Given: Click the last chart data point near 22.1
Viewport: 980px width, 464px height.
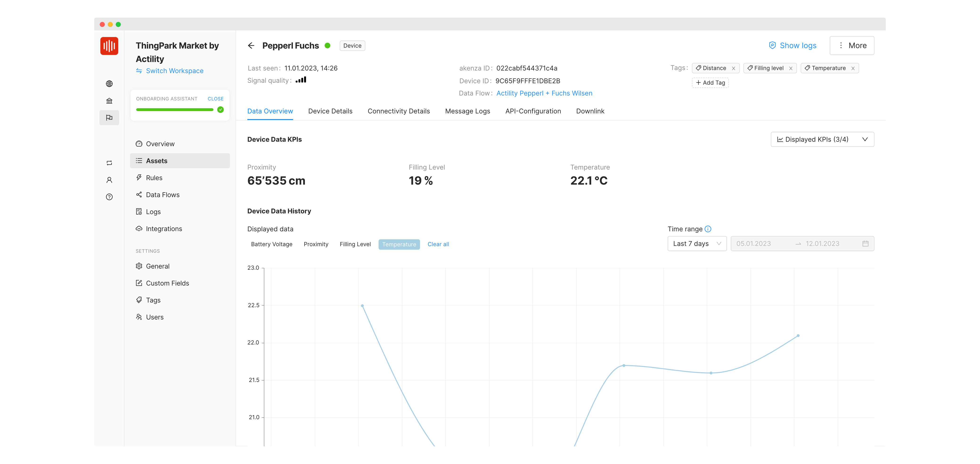Looking at the screenshot, I should tap(798, 336).
